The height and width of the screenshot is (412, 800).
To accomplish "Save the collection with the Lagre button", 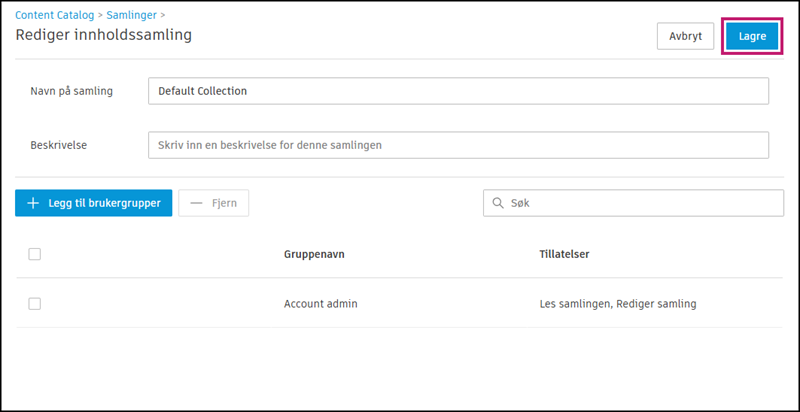I will coord(752,36).
